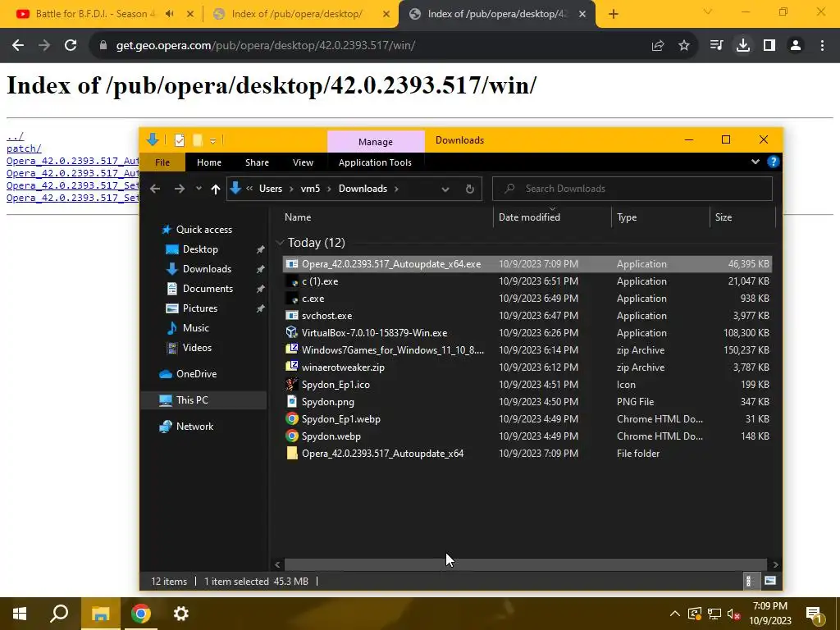Sort files by Type column
This screenshot has height=630, width=840.
click(x=627, y=217)
